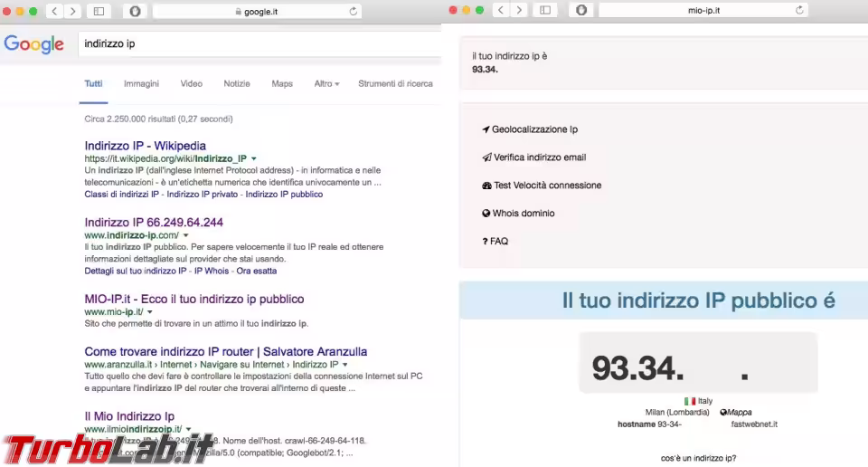Reload the google.it page
This screenshot has height=467, width=868.
point(354,11)
